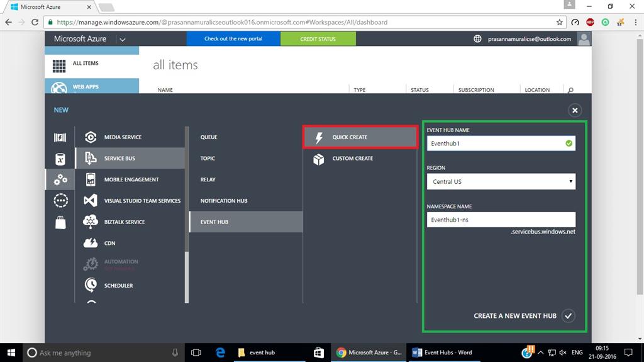The image size is (644, 362).
Task: Click the Namespace Name field
Action: [x=501, y=220]
